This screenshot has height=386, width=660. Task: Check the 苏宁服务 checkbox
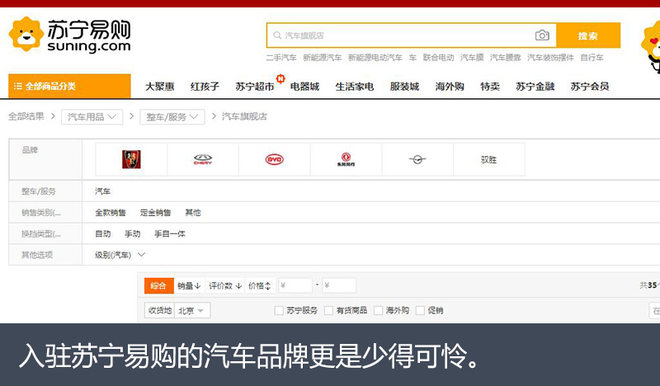click(279, 311)
